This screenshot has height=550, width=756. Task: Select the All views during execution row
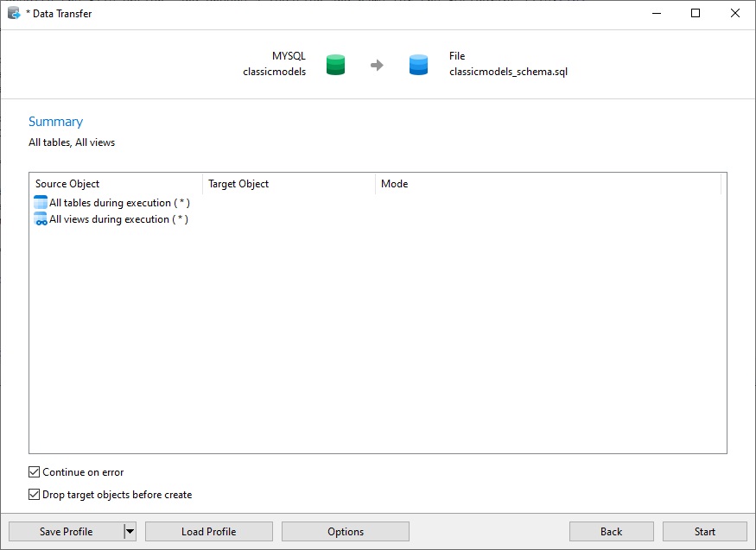pos(118,219)
